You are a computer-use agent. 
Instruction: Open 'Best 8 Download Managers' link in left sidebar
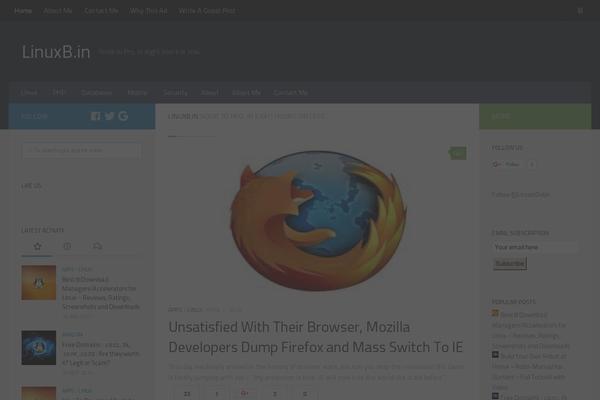coord(101,293)
